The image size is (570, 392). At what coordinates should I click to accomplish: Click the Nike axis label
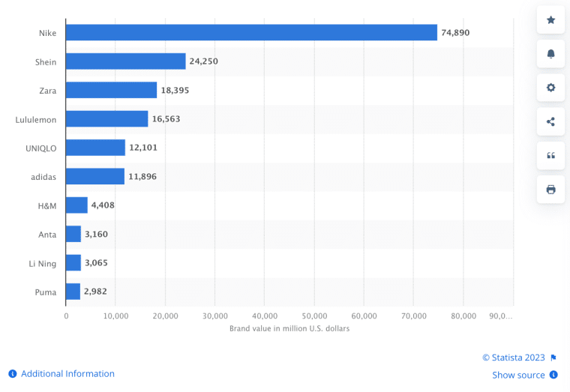tap(47, 33)
